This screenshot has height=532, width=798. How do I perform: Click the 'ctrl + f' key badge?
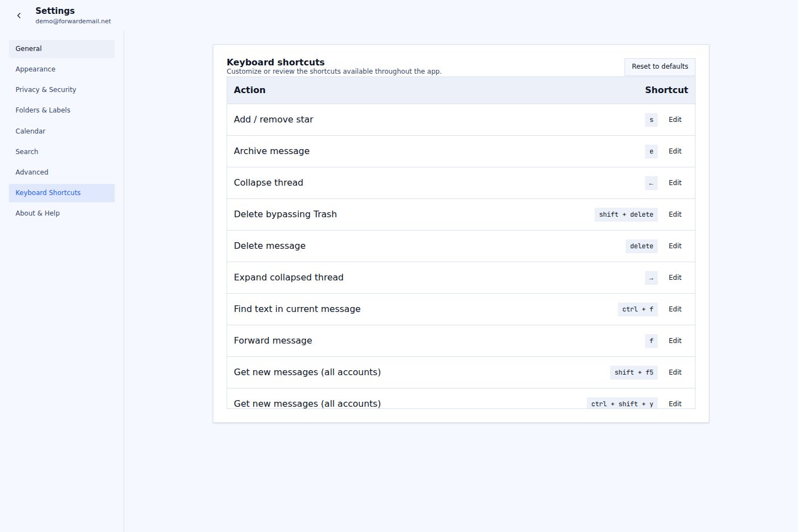[638, 309]
